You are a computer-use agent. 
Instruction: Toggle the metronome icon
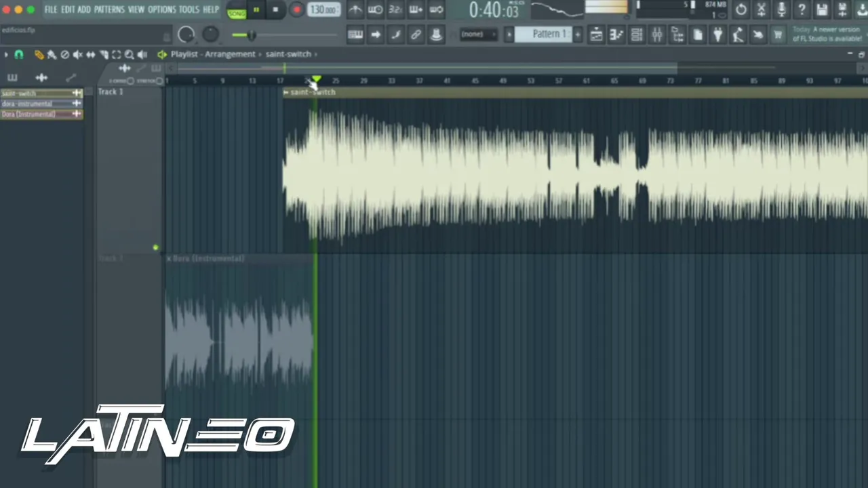coord(355,10)
